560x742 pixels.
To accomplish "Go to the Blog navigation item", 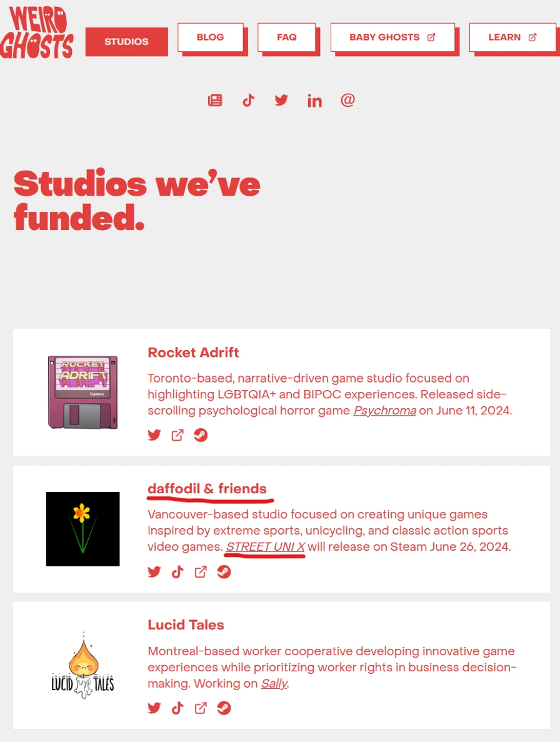I will click(210, 38).
